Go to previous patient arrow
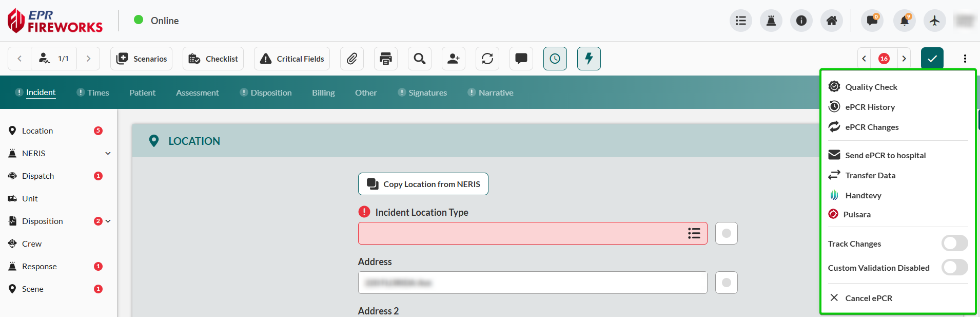Image resolution: width=980 pixels, height=317 pixels. coord(19,59)
